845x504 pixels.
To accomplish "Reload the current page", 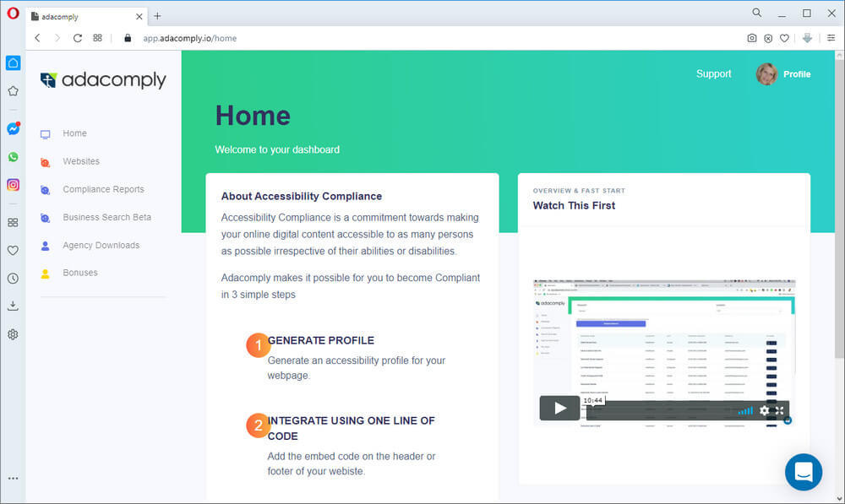I will click(78, 38).
